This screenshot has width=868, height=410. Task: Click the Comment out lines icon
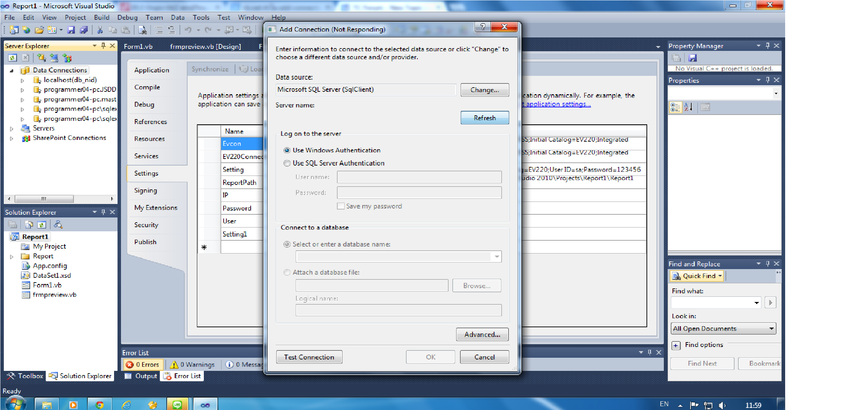point(159,30)
